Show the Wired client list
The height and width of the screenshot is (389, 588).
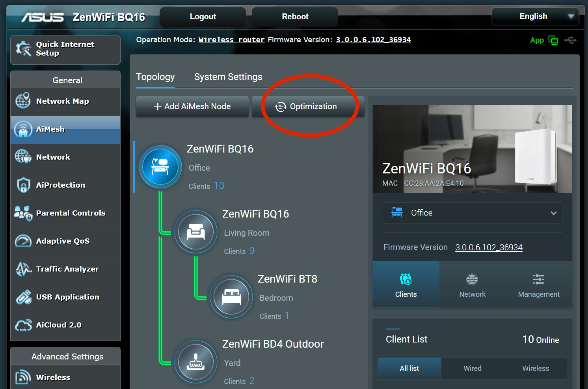pos(472,369)
